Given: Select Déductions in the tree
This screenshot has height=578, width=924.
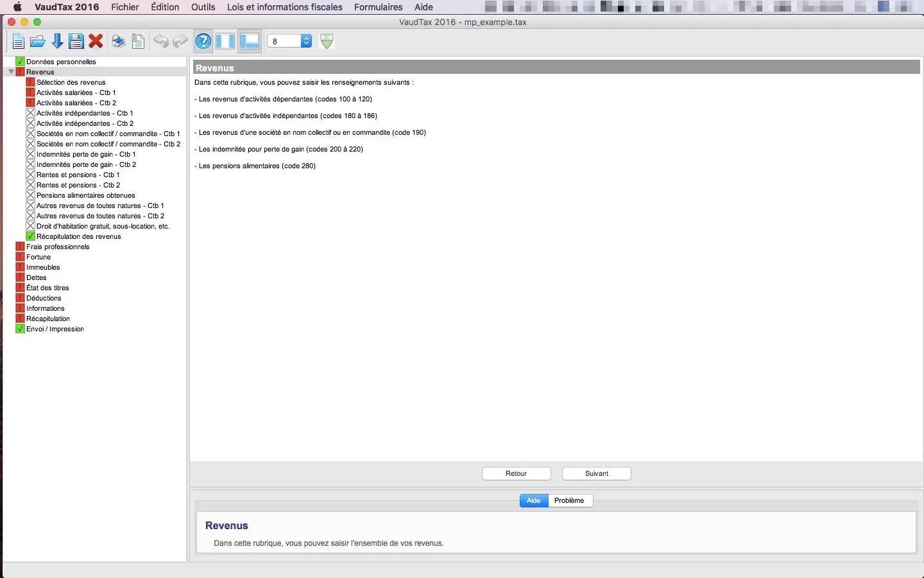Looking at the screenshot, I should point(44,298).
